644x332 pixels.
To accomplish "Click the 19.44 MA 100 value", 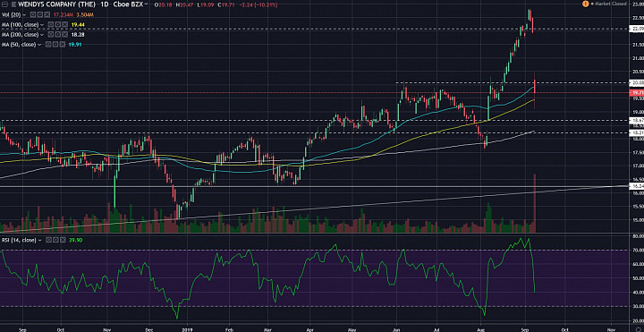I will click(x=78, y=25).
